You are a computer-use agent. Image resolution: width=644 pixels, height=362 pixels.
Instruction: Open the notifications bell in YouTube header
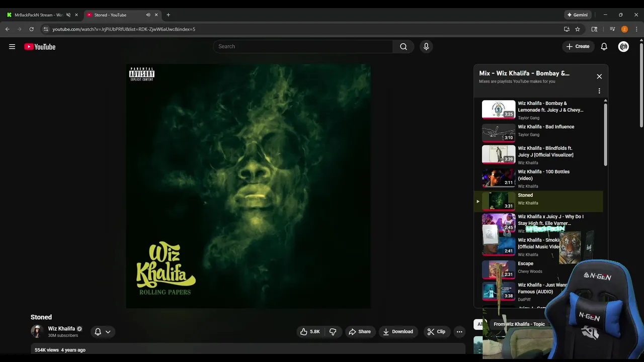tap(604, 47)
